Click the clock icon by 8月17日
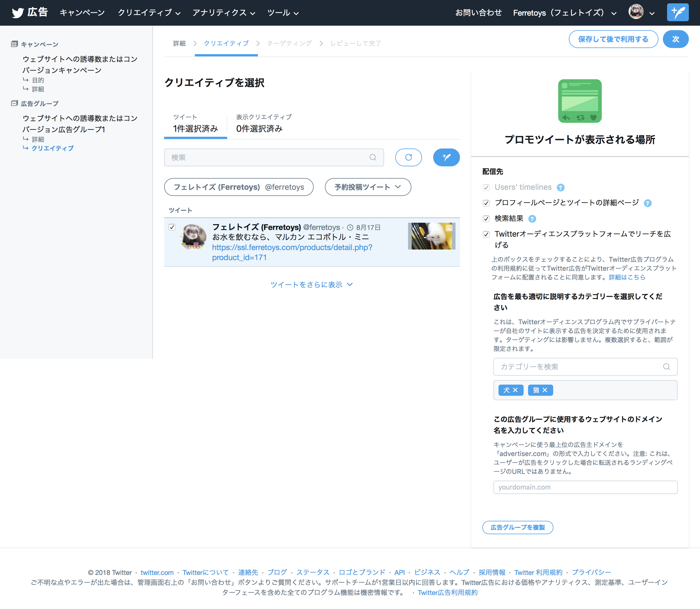 point(350,228)
